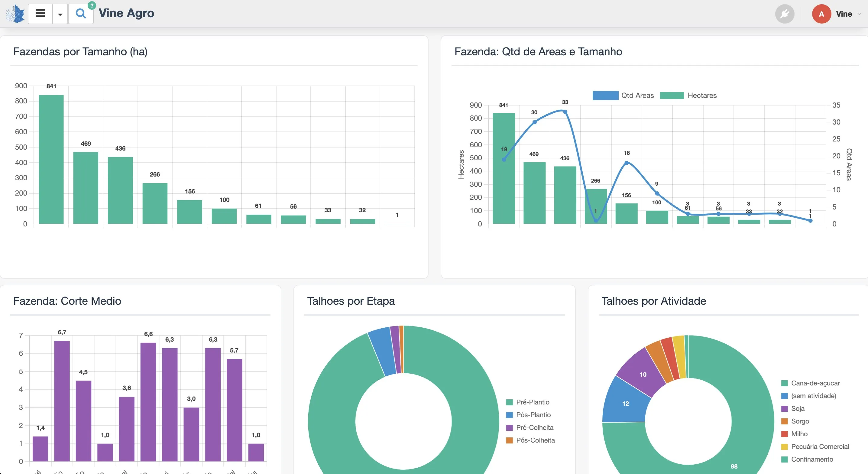Click the Talhoes por Atividade heading
This screenshot has height=474, width=868.
(654, 301)
